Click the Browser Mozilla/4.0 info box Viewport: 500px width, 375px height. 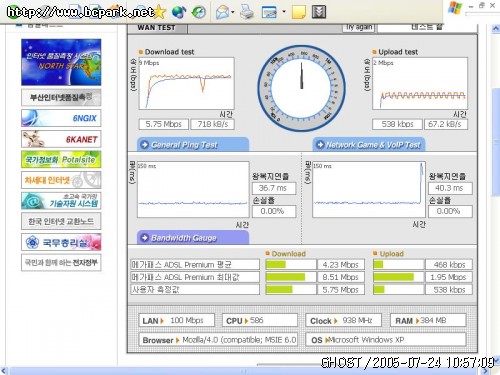pyautogui.click(x=218, y=340)
